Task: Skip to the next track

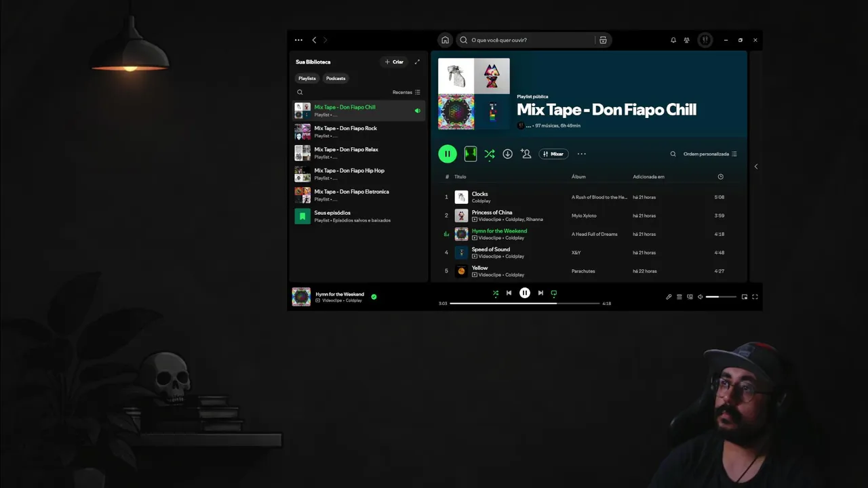Action: coord(540,293)
